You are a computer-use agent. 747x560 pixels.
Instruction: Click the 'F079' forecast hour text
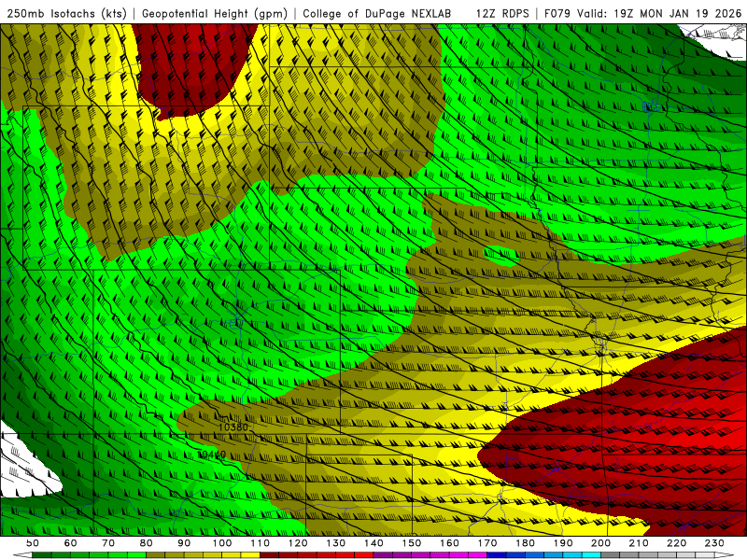pos(557,13)
